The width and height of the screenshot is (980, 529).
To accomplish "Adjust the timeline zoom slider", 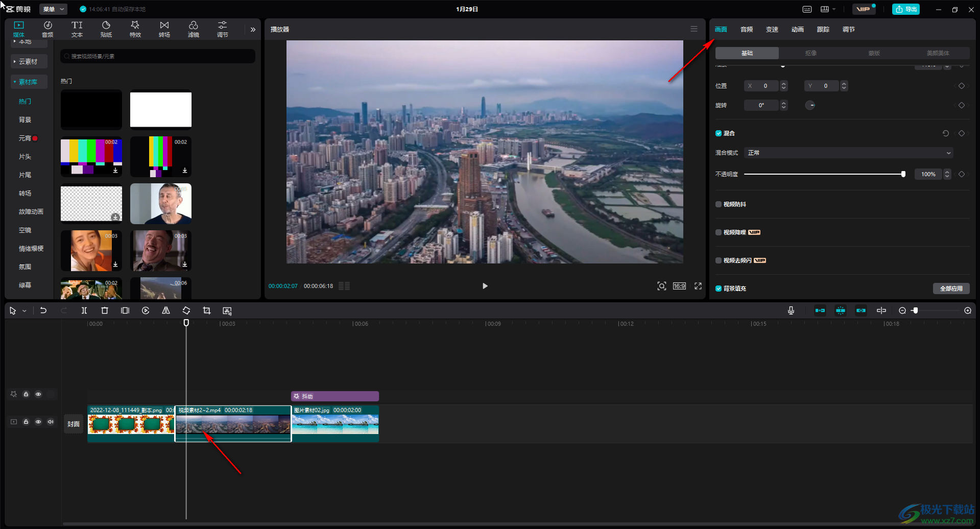I will (x=915, y=310).
